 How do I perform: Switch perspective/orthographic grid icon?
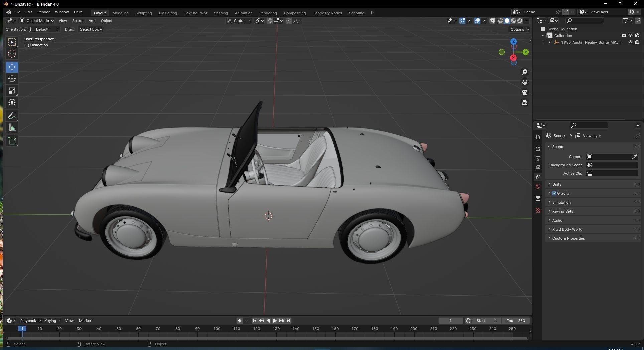pyautogui.click(x=525, y=102)
